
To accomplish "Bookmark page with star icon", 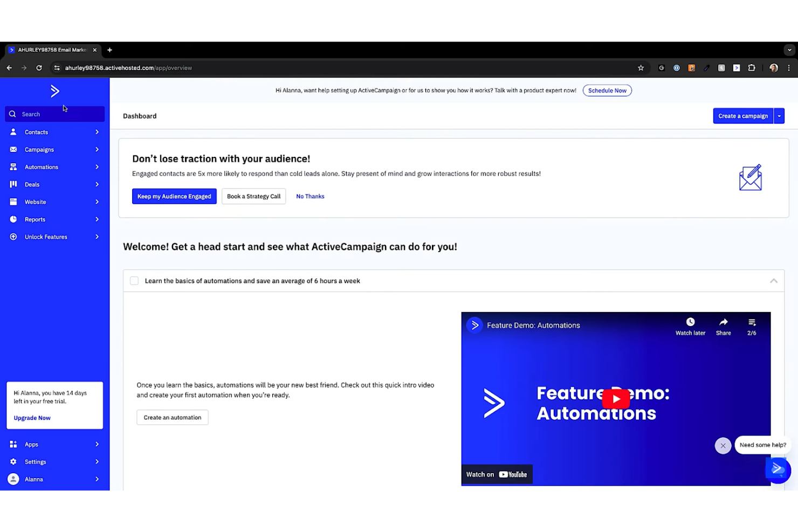I will (641, 68).
